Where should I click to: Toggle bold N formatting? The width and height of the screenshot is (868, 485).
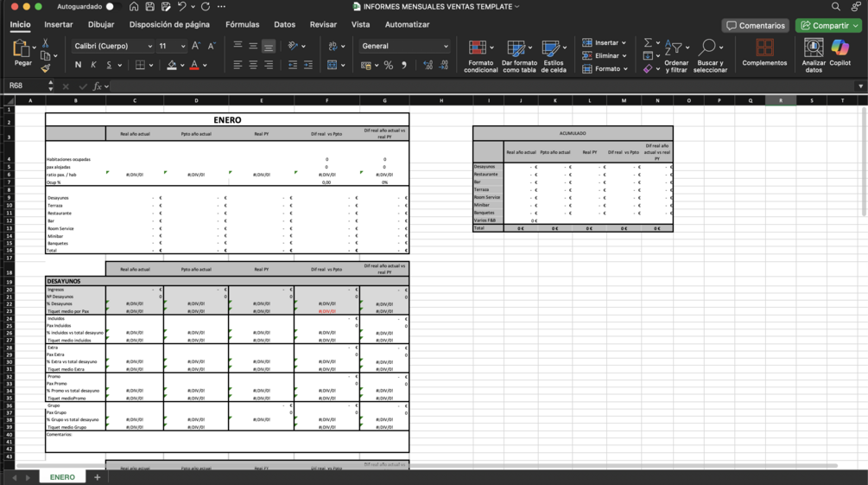(78, 65)
